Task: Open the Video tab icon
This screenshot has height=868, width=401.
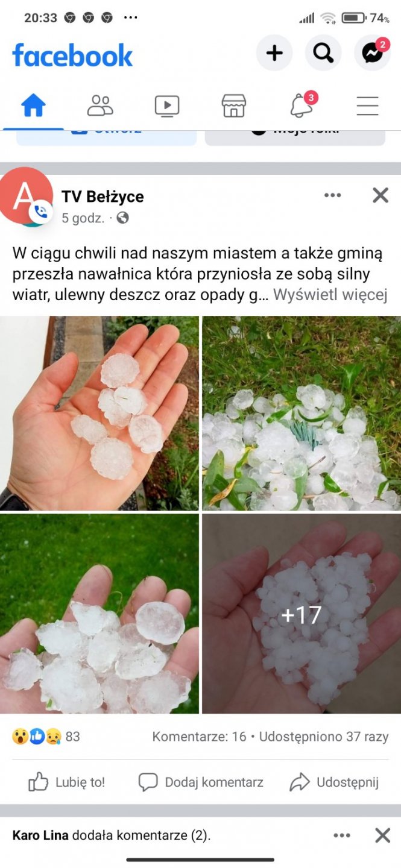Action: (167, 106)
